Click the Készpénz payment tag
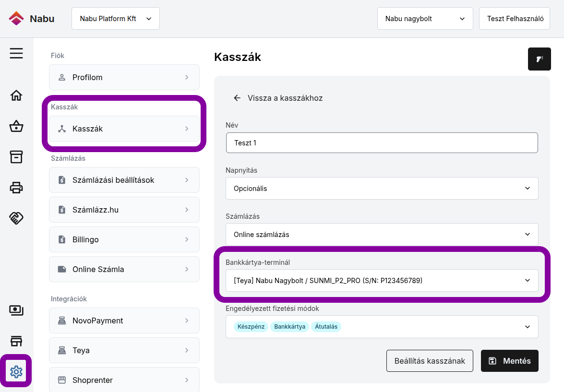The width and height of the screenshot is (564, 392). pos(251,327)
